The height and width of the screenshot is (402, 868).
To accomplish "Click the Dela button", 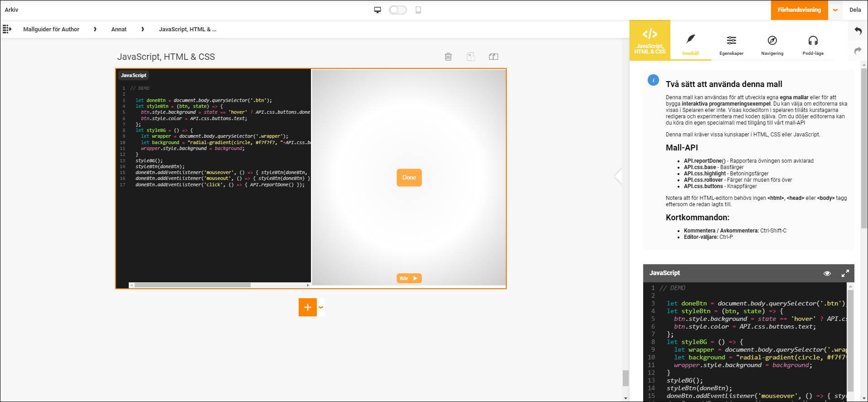I will (x=855, y=10).
